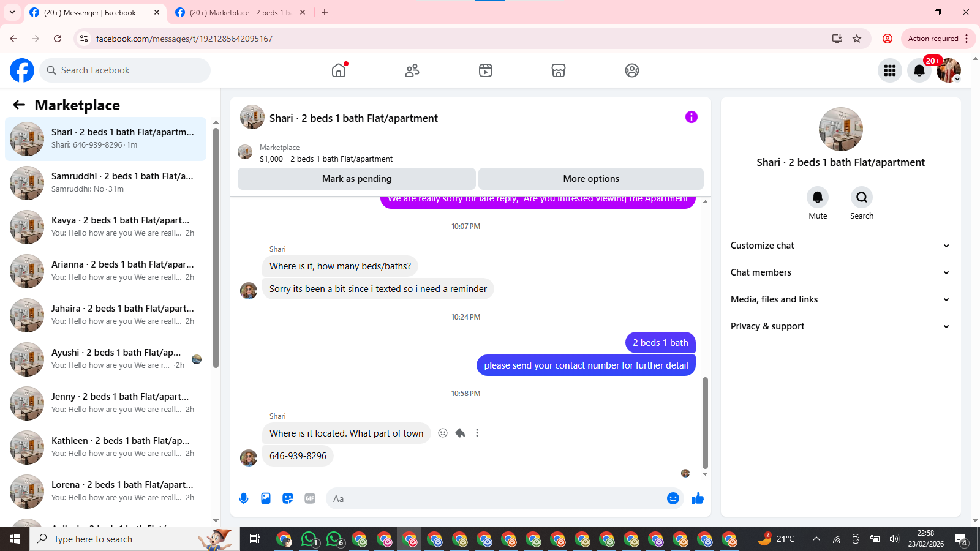This screenshot has width=980, height=551.
Task: Expand Media, files and links section
Action: click(x=840, y=299)
